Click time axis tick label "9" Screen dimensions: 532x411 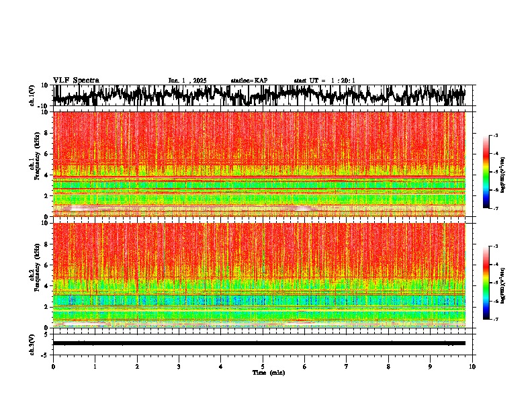tap(430, 367)
